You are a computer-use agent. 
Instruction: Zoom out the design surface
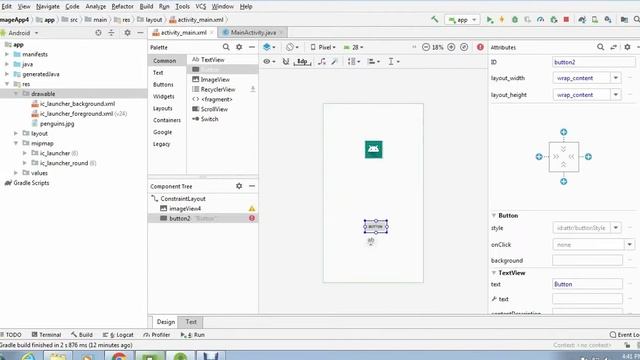[426, 47]
